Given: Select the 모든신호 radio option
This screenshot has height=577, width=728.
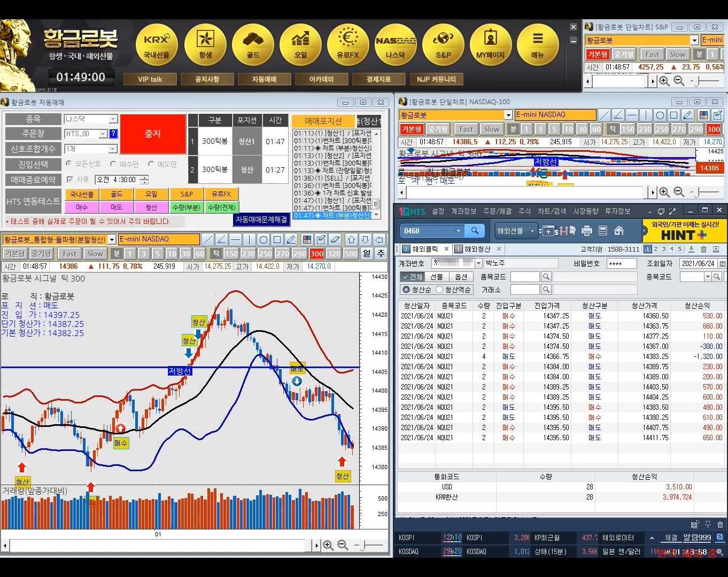Looking at the screenshot, I should pyautogui.click(x=68, y=163).
